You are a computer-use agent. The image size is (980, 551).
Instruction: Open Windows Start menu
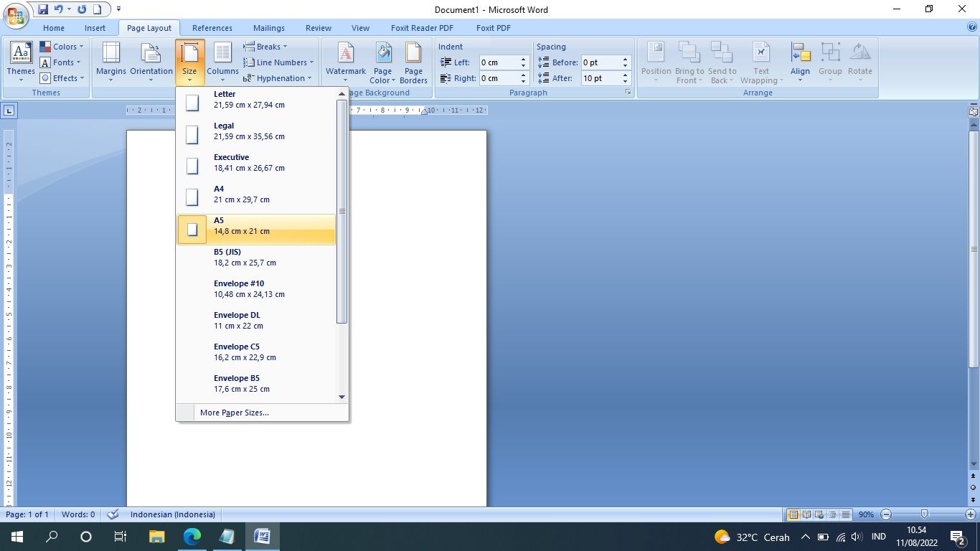click(x=17, y=536)
